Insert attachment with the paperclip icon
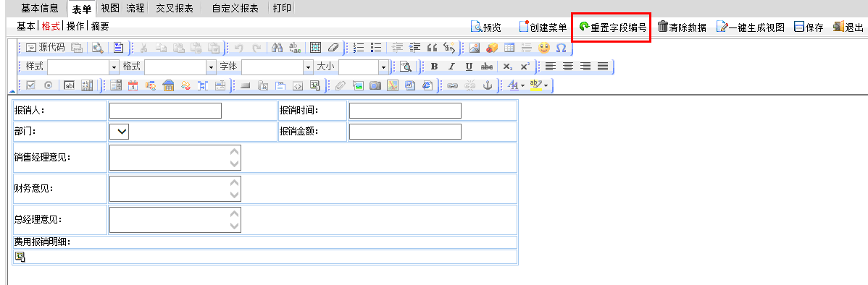Viewport: 868px width, 285px height. (x=341, y=85)
